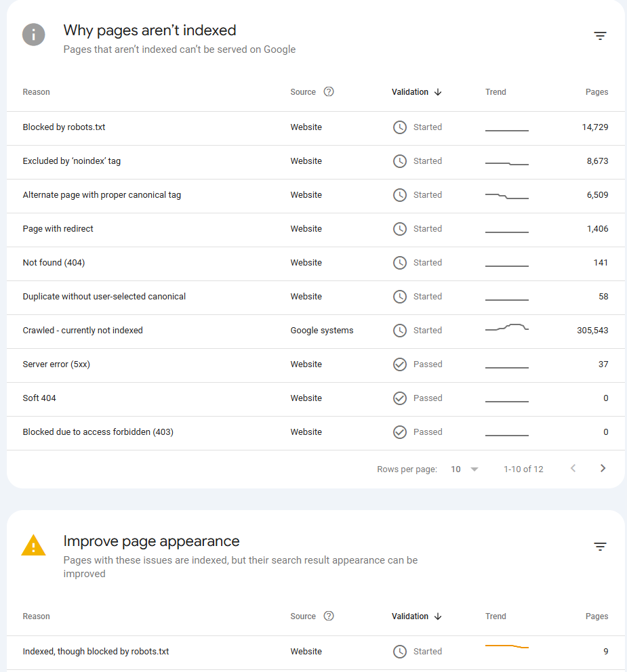
Task: Click 'Page with redirect' reason
Action: pyautogui.click(x=58, y=229)
